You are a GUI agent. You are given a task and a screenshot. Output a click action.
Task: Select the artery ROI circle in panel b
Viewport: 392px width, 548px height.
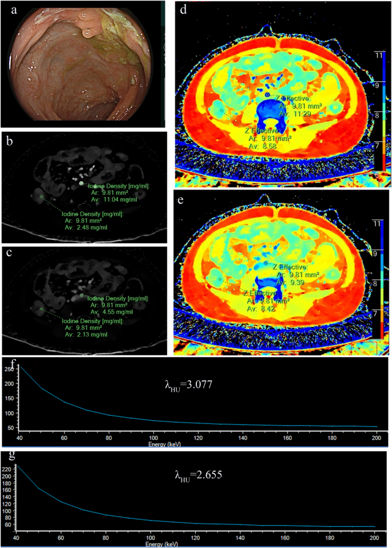tap(81, 183)
